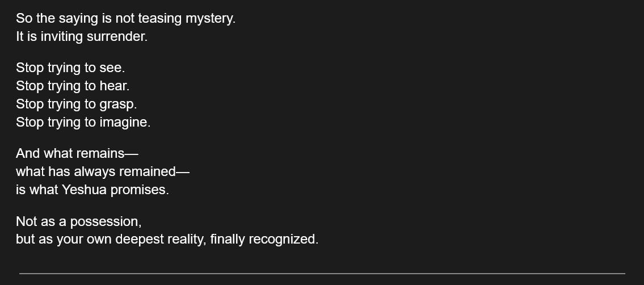This screenshot has width=644, height=285.
Task: Click the "It is inviting surrender." line
Action: [82, 37]
